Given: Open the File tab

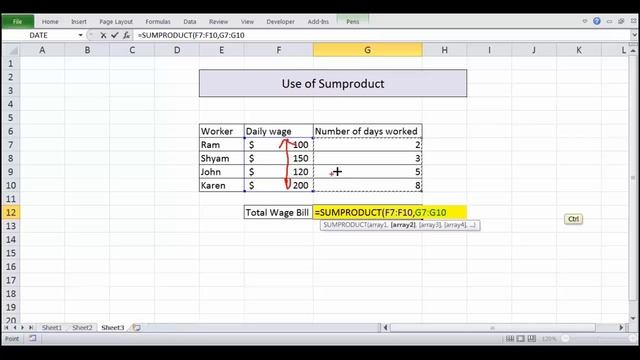Looking at the screenshot, I should pos(18,22).
